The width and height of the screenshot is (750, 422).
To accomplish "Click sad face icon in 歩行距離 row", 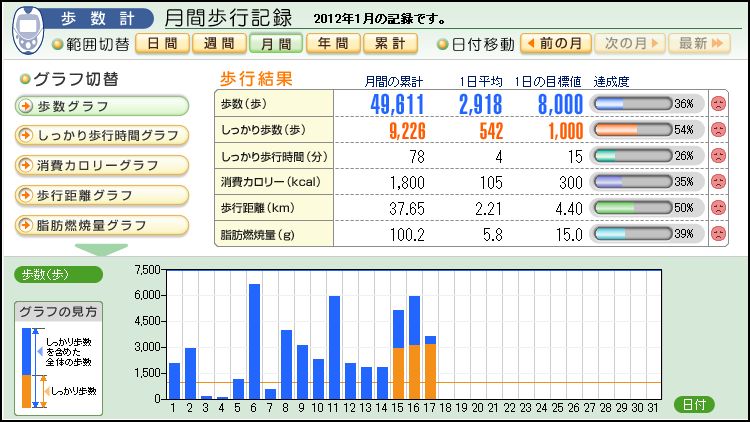I will [x=718, y=207].
